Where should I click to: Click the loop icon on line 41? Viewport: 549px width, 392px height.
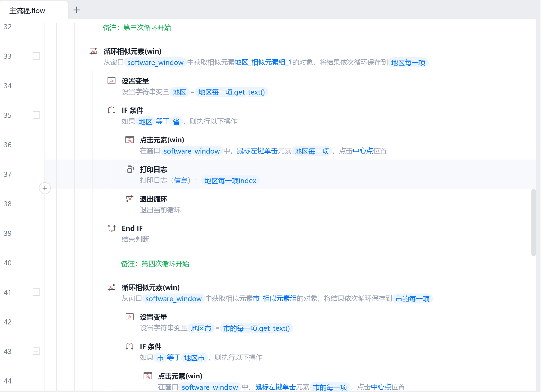[x=112, y=287]
